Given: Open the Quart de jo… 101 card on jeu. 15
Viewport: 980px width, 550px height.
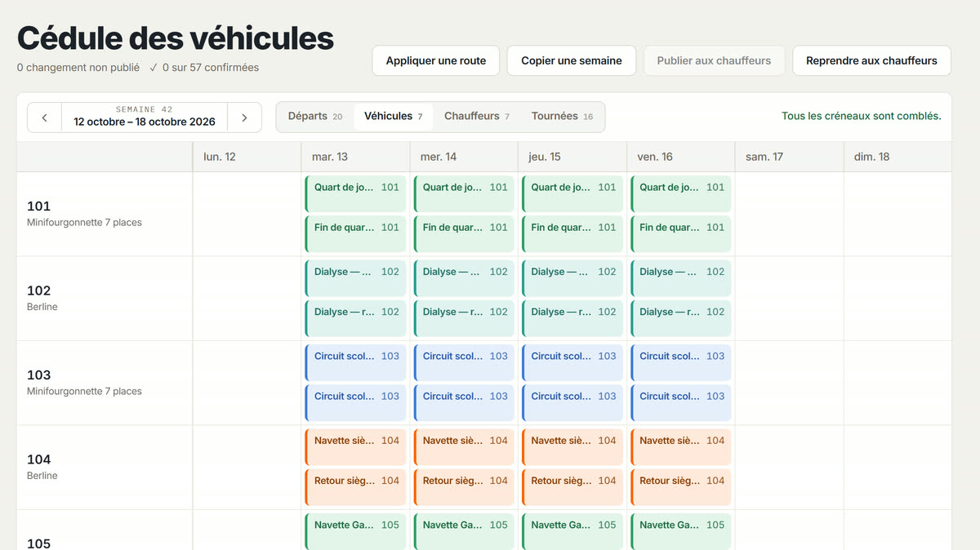Looking at the screenshot, I should 572,194.
